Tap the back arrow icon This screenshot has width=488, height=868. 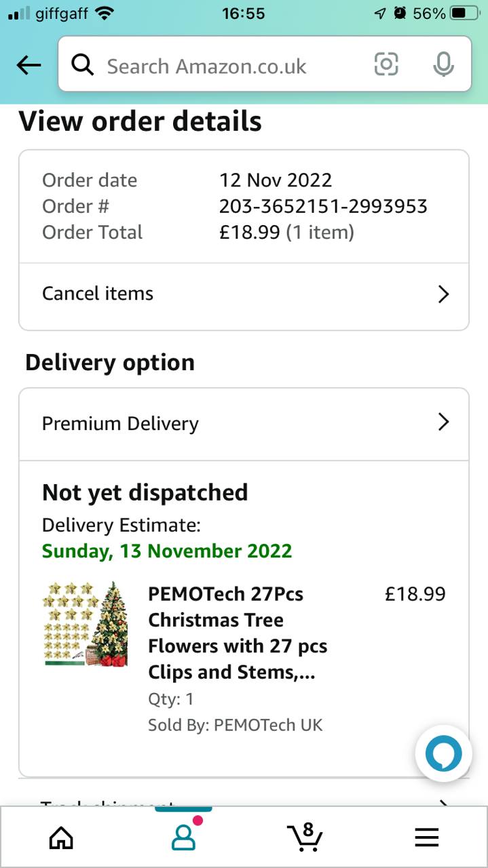(x=29, y=65)
